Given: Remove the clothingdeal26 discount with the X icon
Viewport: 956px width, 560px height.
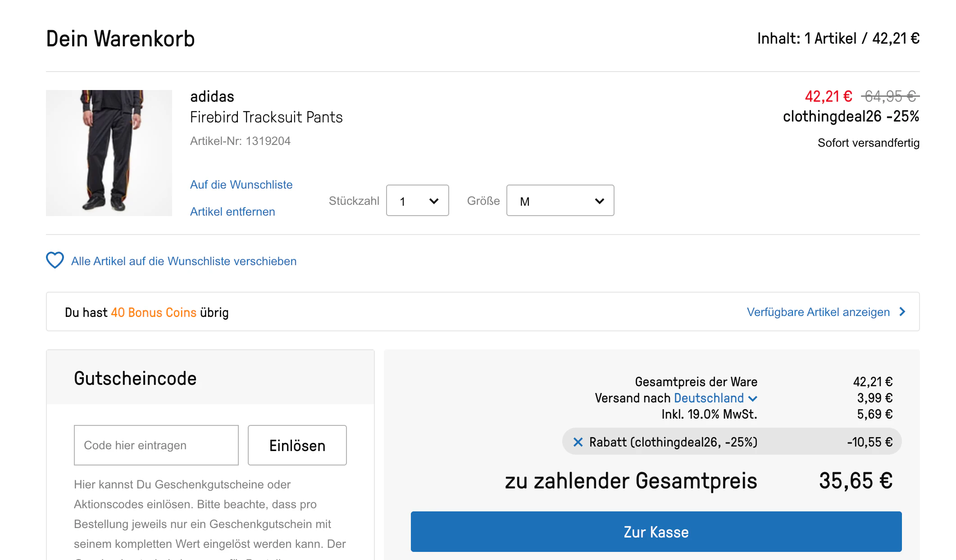Looking at the screenshot, I should pos(578,442).
